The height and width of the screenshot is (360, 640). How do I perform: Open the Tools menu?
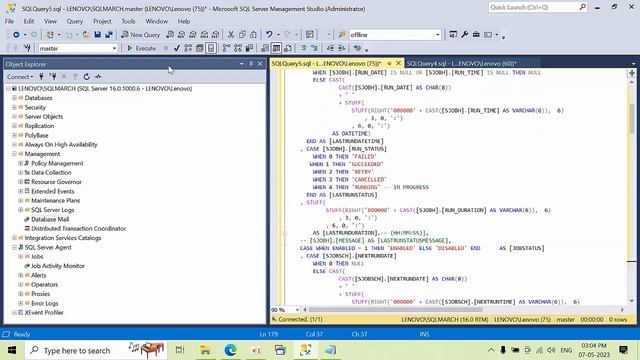pyautogui.click(x=128, y=21)
